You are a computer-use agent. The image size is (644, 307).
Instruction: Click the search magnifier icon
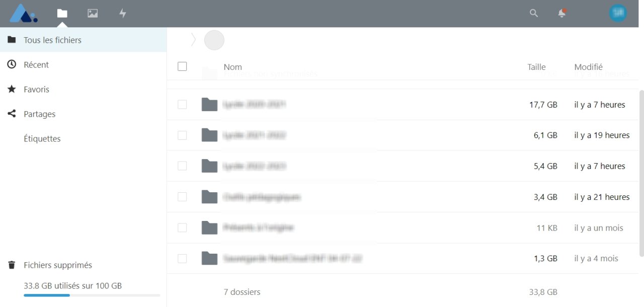534,13
